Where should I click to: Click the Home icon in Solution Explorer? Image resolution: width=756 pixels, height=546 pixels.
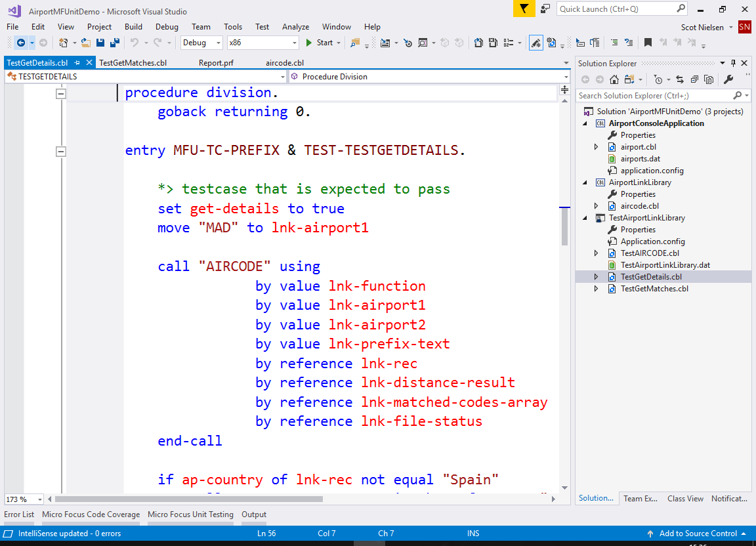[x=614, y=79]
